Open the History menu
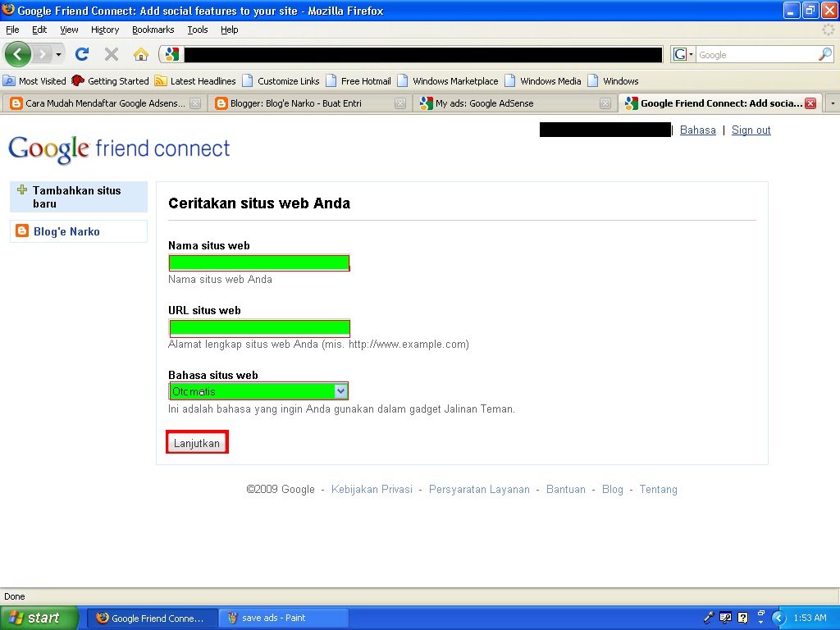 [x=104, y=30]
